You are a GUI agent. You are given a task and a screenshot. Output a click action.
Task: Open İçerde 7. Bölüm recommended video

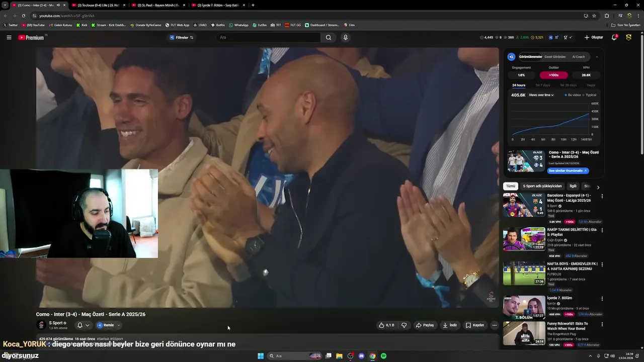(524, 307)
